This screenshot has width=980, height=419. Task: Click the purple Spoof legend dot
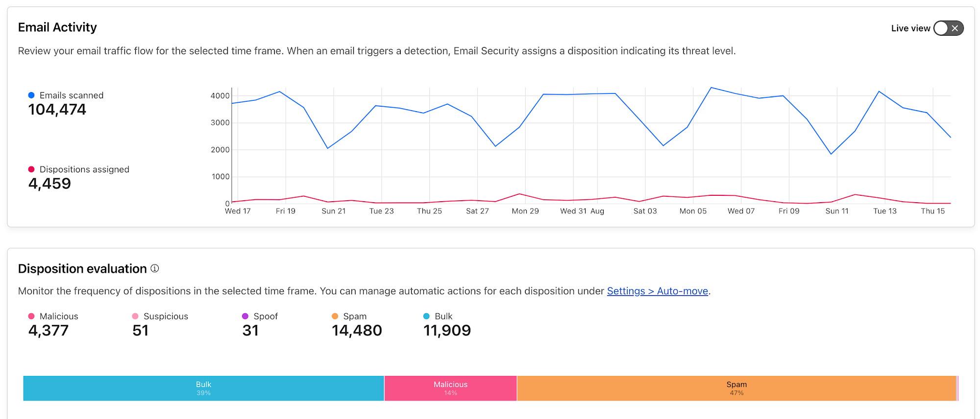coord(245,316)
